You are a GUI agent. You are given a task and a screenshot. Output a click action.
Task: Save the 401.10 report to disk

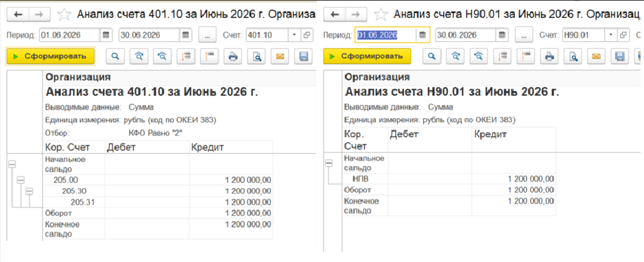point(304,57)
